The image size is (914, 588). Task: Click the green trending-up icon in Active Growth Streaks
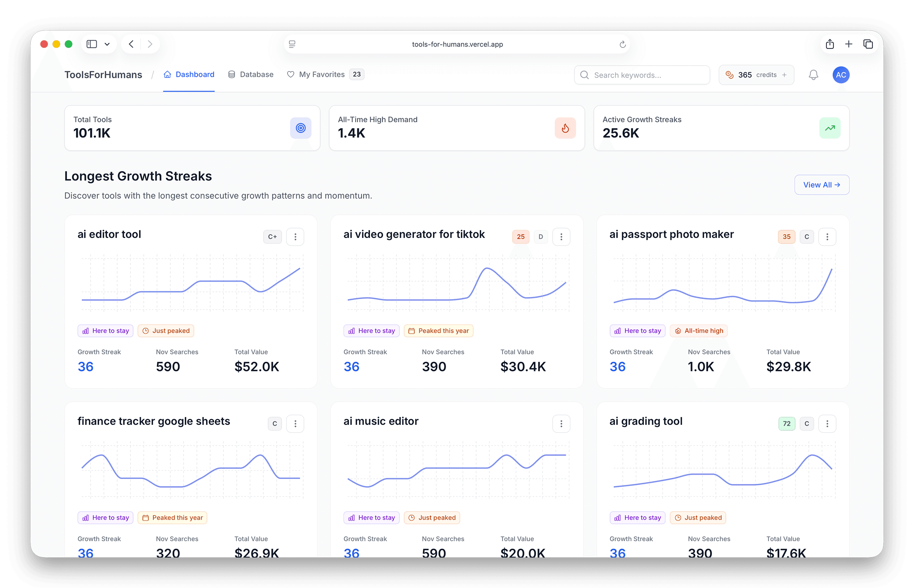tap(830, 128)
